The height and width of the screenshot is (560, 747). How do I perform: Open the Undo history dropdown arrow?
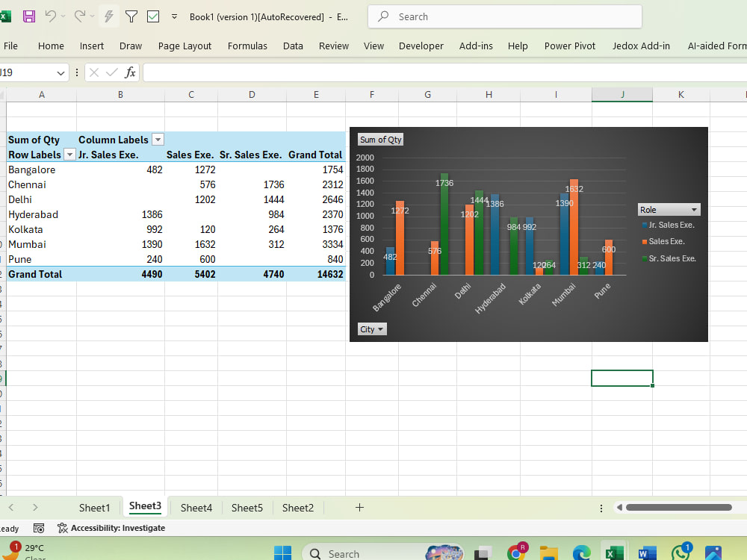click(x=63, y=16)
